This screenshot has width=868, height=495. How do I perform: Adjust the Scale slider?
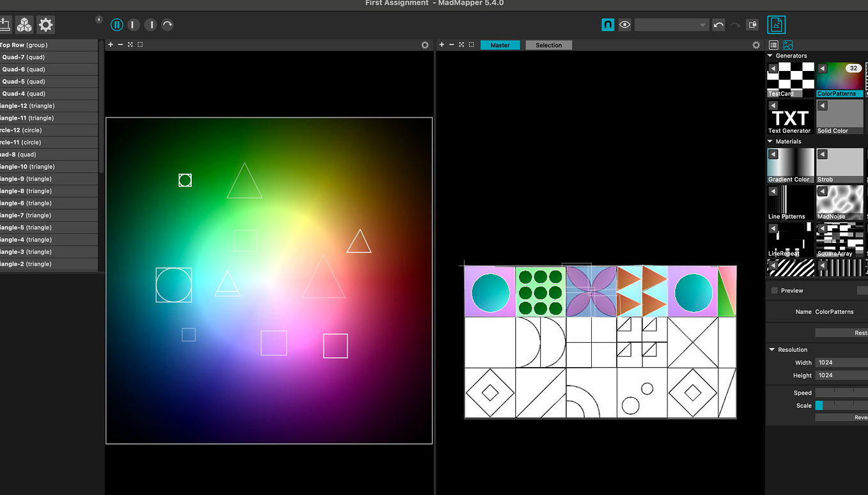coord(841,405)
